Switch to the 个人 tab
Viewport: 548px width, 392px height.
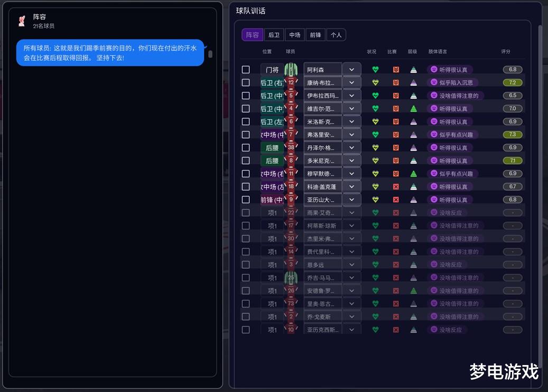click(336, 35)
